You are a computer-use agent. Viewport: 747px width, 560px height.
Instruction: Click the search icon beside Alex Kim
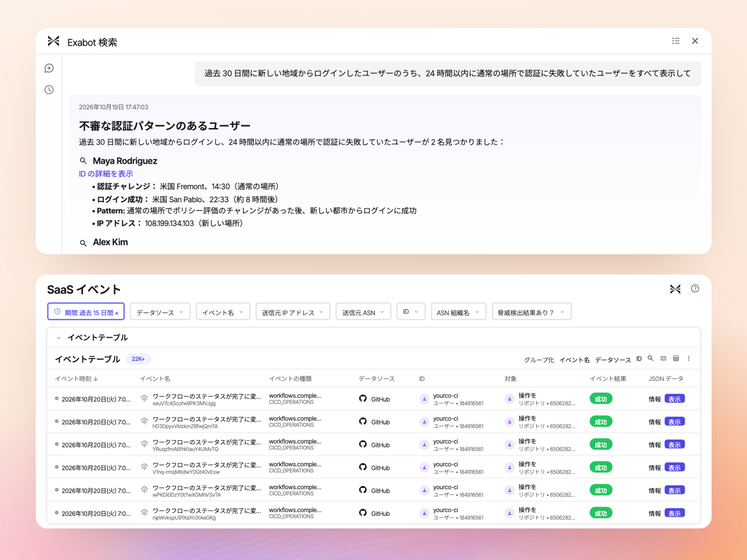pos(83,243)
